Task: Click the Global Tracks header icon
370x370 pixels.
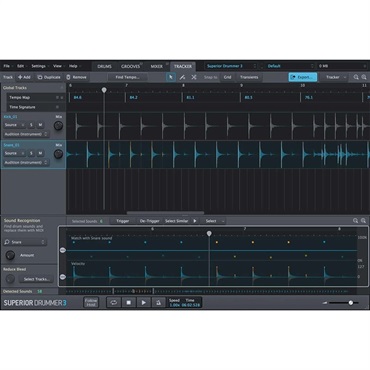Action: (x=62, y=88)
